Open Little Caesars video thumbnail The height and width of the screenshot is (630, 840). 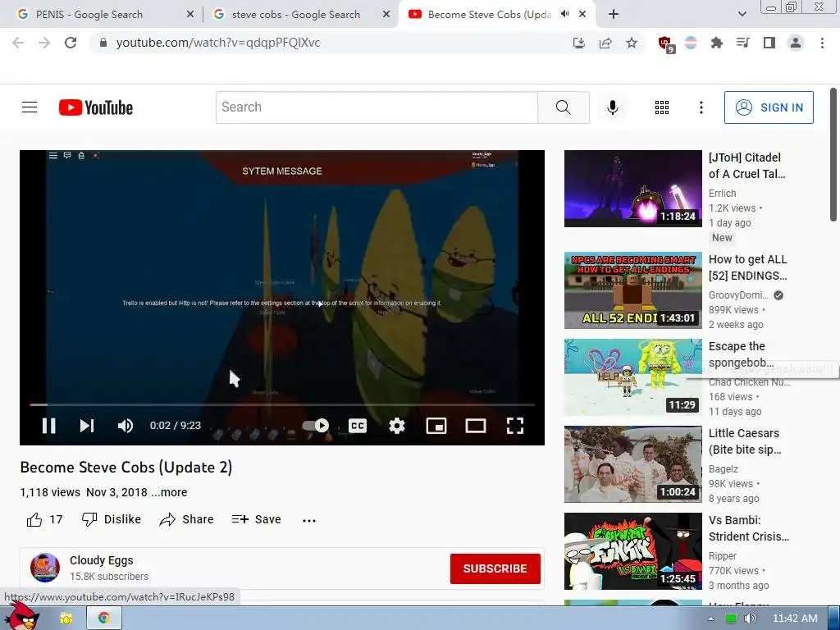[x=632, y=464]
